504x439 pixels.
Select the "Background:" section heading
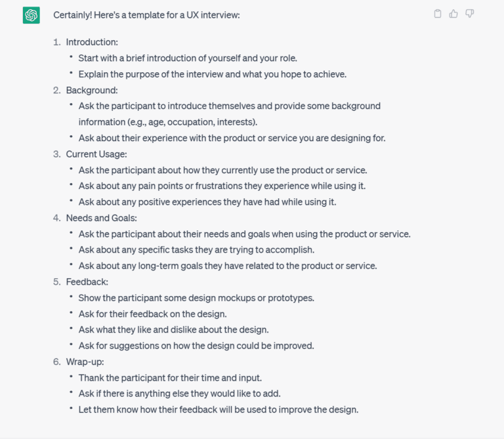[92, 90]
